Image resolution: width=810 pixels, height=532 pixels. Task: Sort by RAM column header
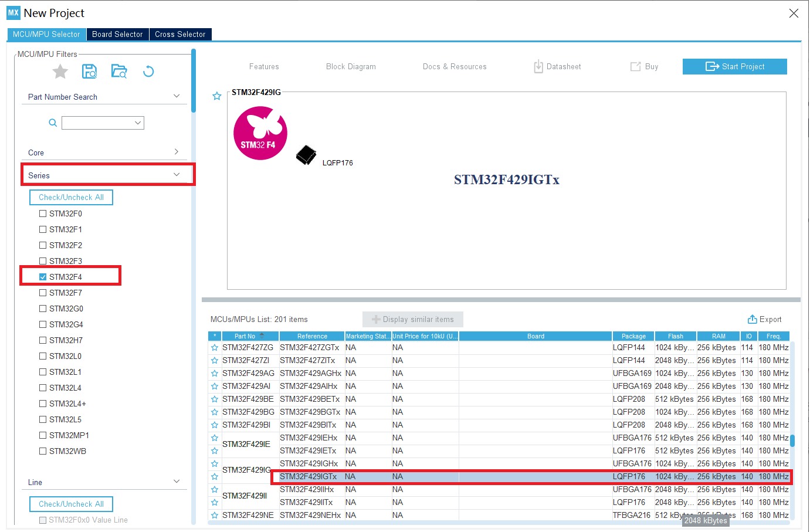(x=719, y=336)
